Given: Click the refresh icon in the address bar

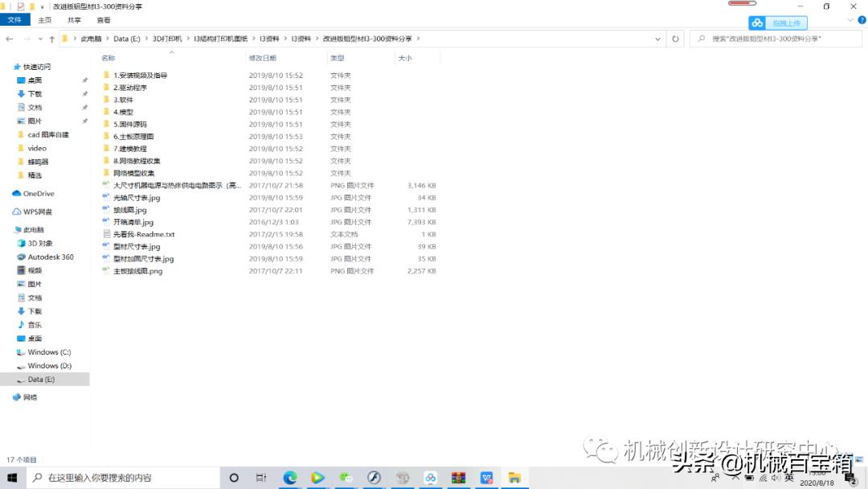Looking at the screenshot, I should tap(676, 38).
